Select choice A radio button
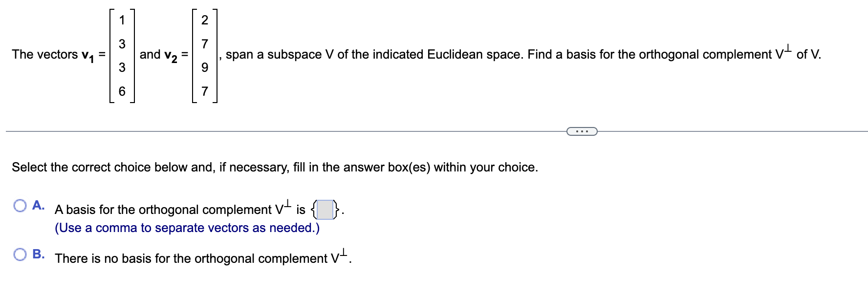This screenshot has height=296, width=868. coord(20,205)
